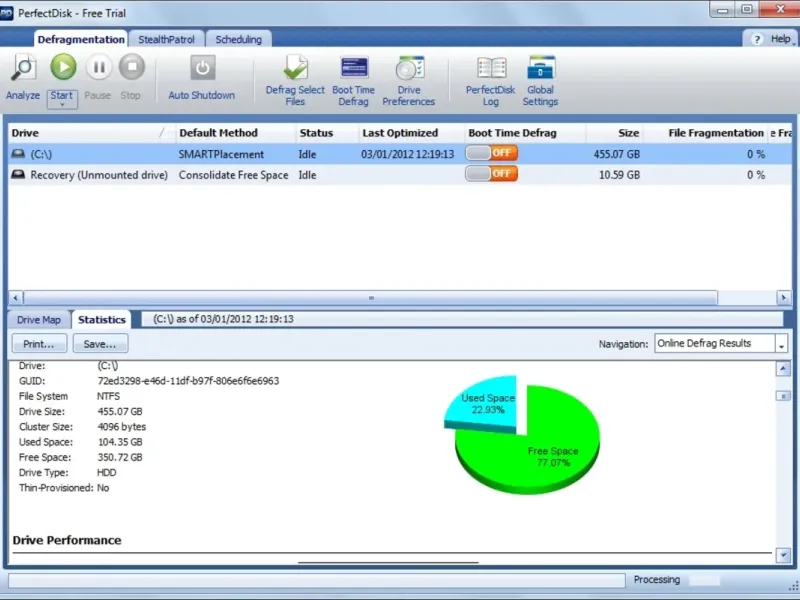Open the Drive Map tab
Screen dimensions: 800x600
click(39, 320)
